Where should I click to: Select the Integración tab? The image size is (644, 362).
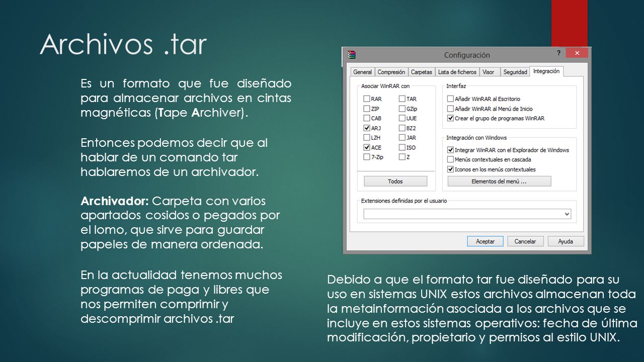[546, 71]
